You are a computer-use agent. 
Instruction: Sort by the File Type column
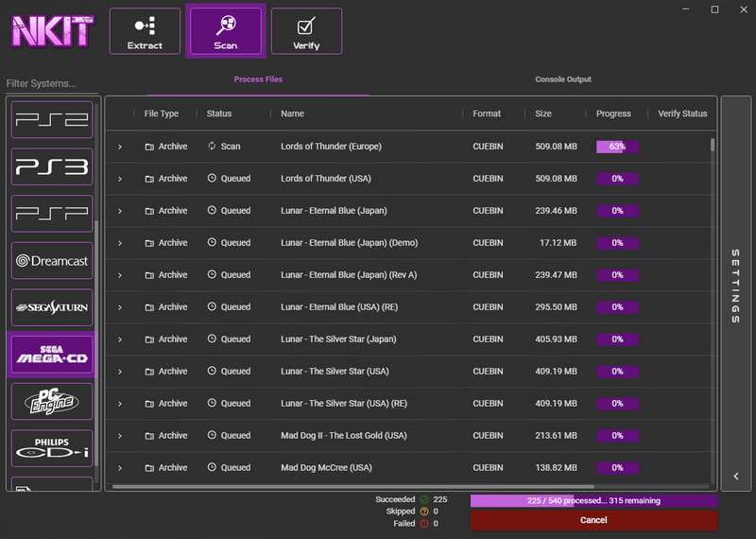click(x=161, y=113)
